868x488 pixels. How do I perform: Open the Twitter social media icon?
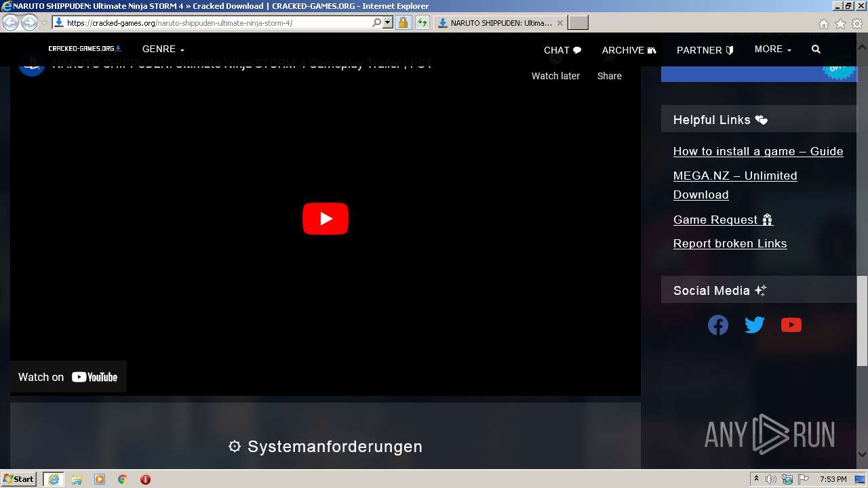[x=755, y=325]
